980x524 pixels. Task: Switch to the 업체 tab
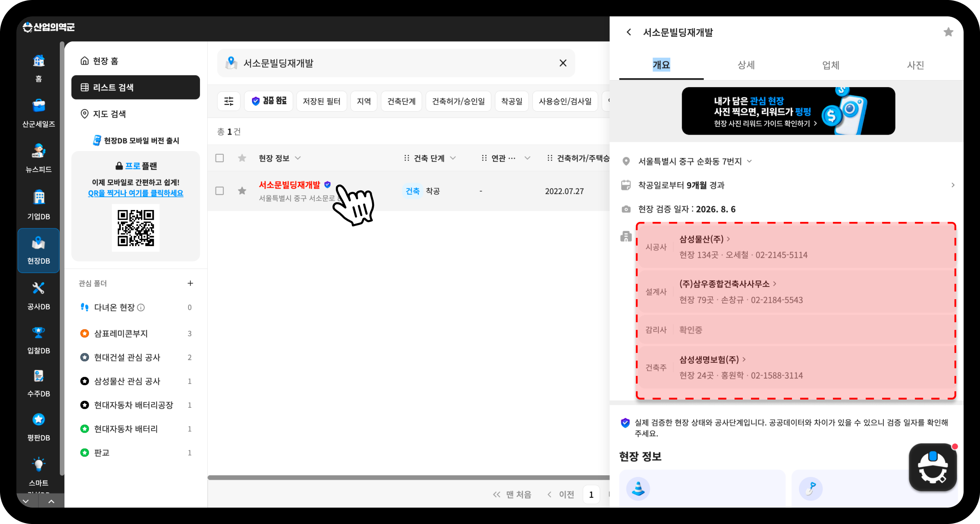pyautogui.click(x=831, y=65)
